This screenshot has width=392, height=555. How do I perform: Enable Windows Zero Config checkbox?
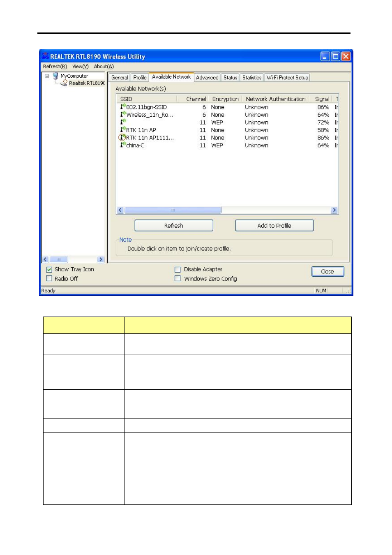[178, 279]
